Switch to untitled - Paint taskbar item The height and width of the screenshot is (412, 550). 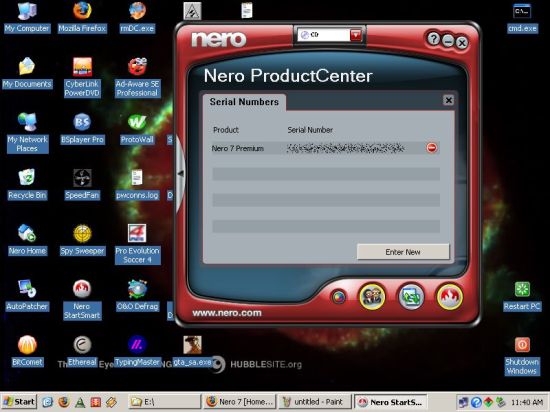point(315,402)
